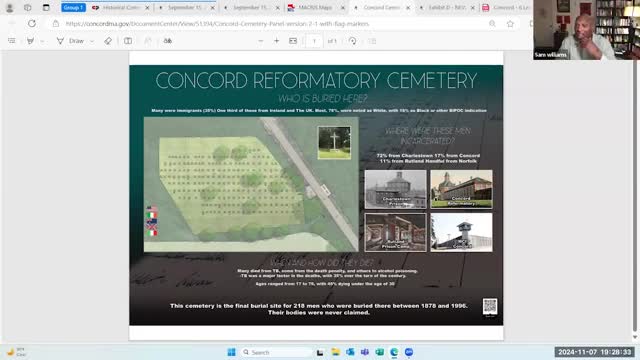Click the Read aloud icon
Viewport: 640px width, 360px height.
click(148, 41)
